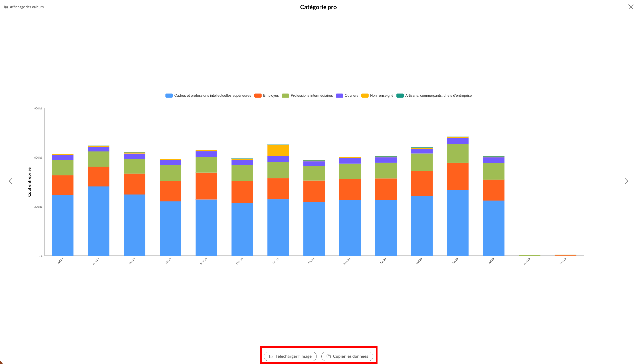637x364 pixels.
Task: Close the Catégorie pro chart view
Action: [631, 7]
